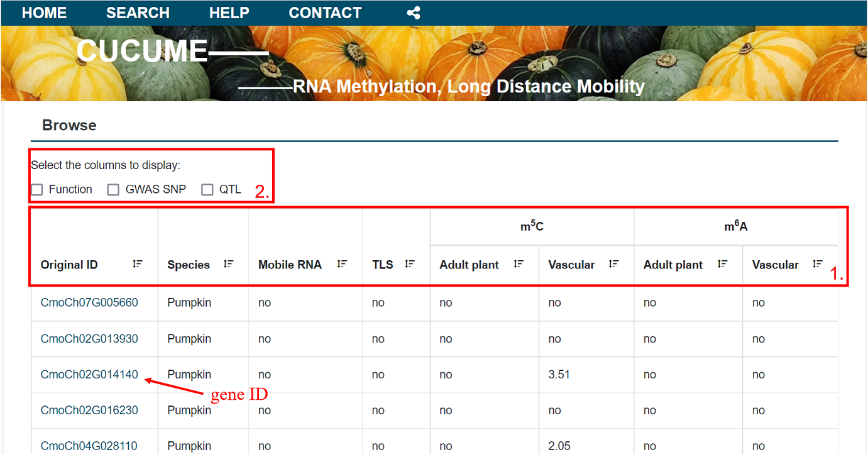Click the share icon in the navigation bar
This screenshot has width=868, height=457.
point(414,13)
